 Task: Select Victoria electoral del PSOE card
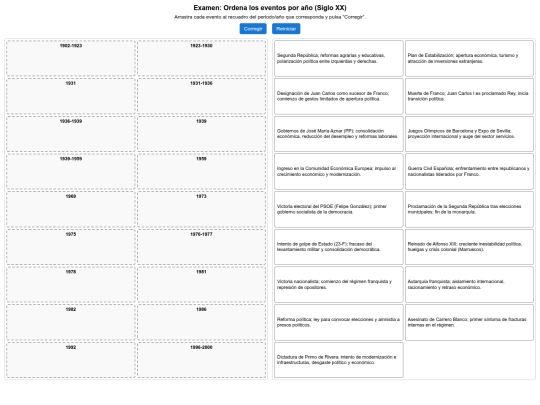click(x=339, y=209)
